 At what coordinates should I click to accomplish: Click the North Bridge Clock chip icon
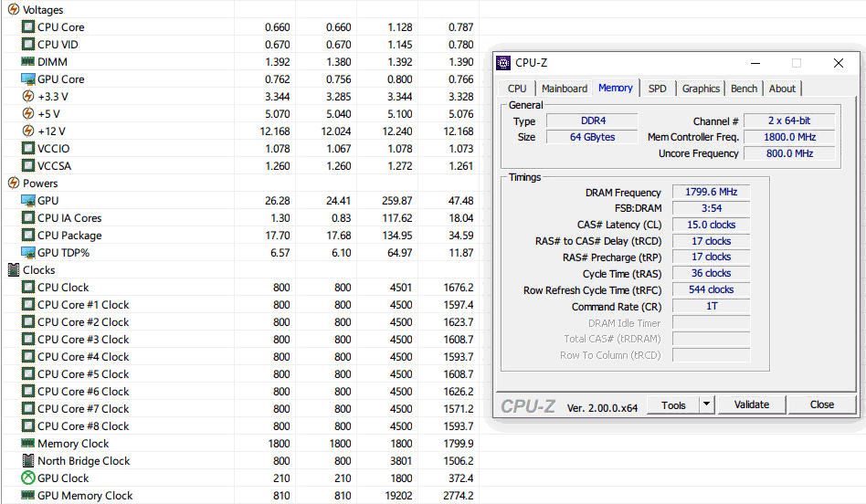[x=27, y=460]
